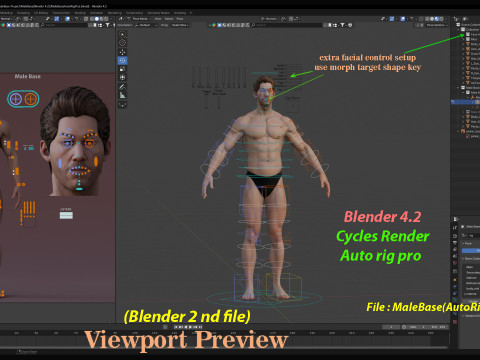Open the Select Box drag dropdown

coord(180,25)
